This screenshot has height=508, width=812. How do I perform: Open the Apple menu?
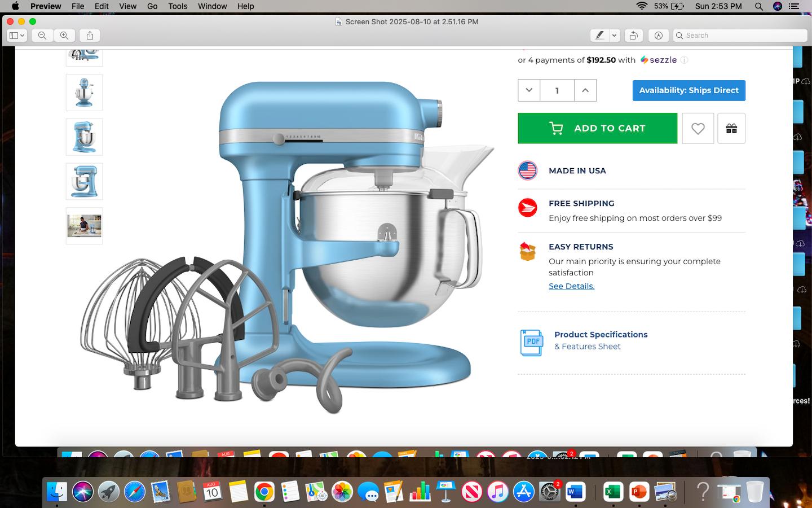[x=15, y=6]
